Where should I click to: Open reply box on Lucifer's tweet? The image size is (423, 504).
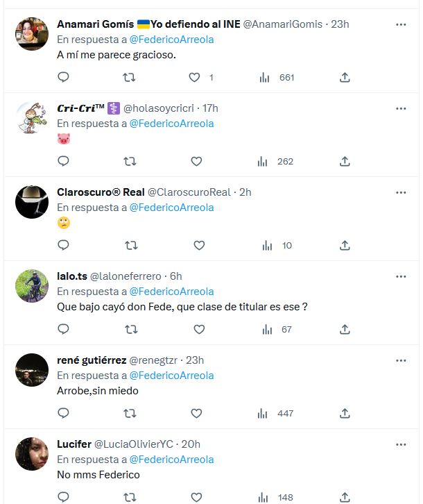click(63, 497)
